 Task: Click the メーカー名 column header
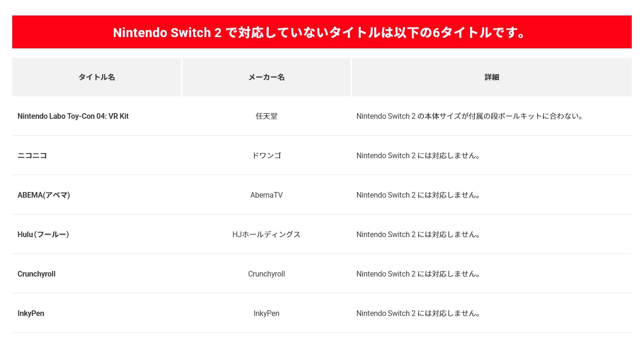[x=266, y=77]
